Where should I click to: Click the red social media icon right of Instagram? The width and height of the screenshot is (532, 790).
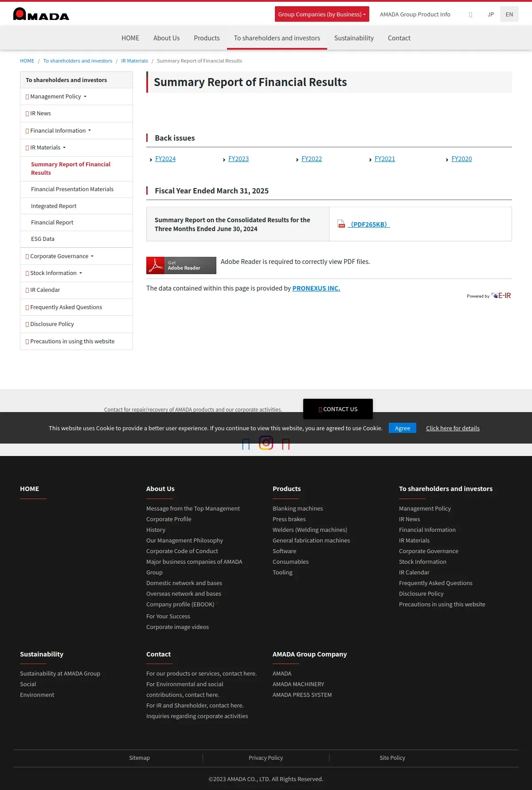click(x=286, y=444)
